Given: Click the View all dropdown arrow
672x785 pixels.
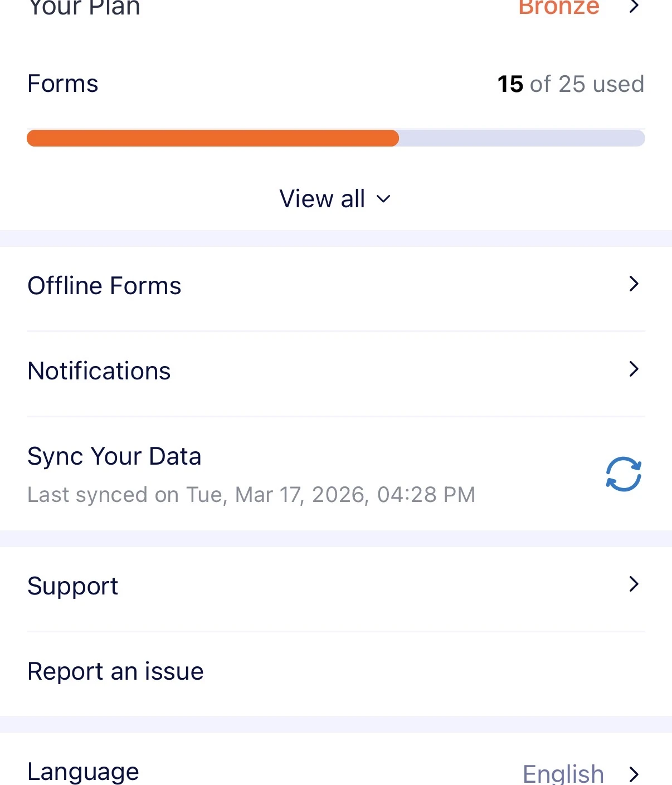Looking at the screenshot, I should tap(383, 199).
